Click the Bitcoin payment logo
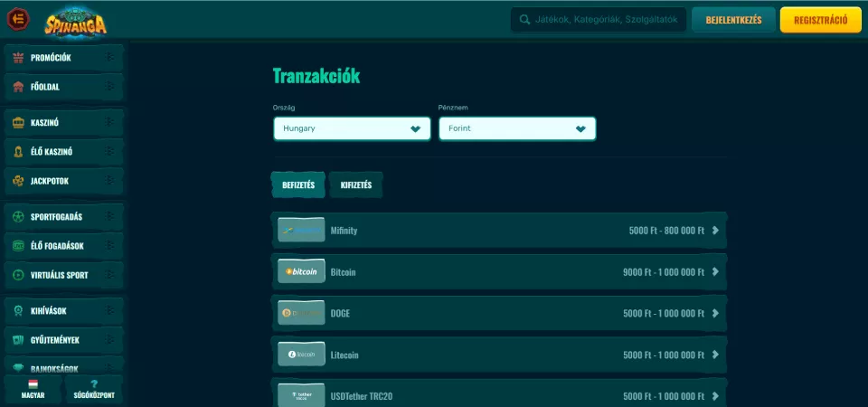 (301, 271)
